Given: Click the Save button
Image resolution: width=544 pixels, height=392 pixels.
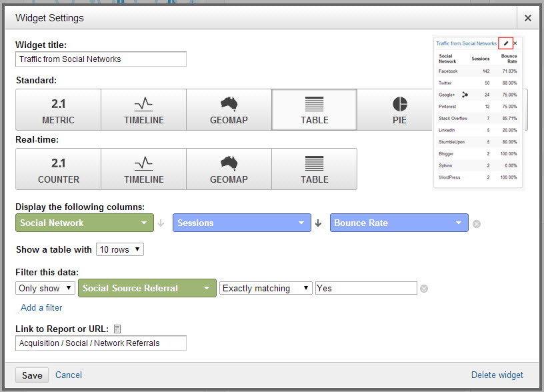Looking at the screenshot, I should [x=32, y=375].
